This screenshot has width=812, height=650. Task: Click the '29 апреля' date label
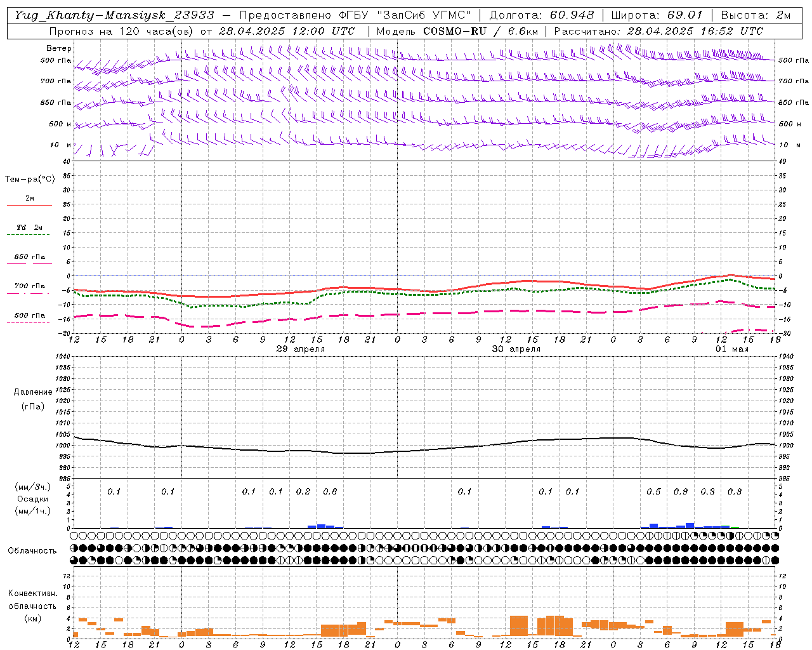tap(301, 349)
